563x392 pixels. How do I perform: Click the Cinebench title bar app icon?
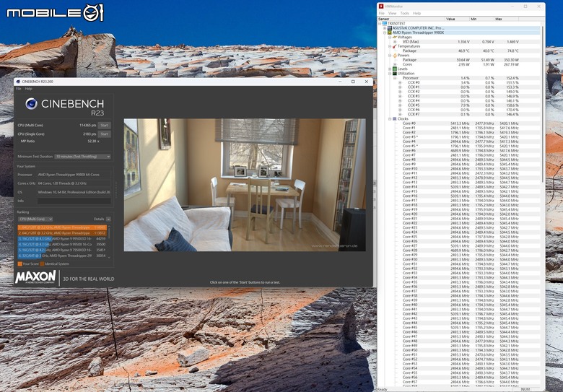[18, 82]
